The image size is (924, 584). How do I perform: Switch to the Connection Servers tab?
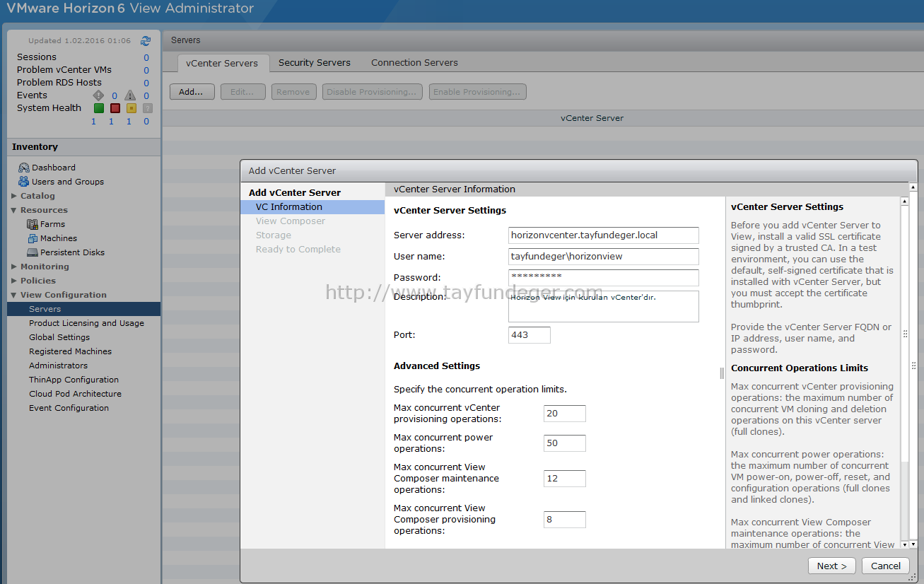click(x=414, y=63)
